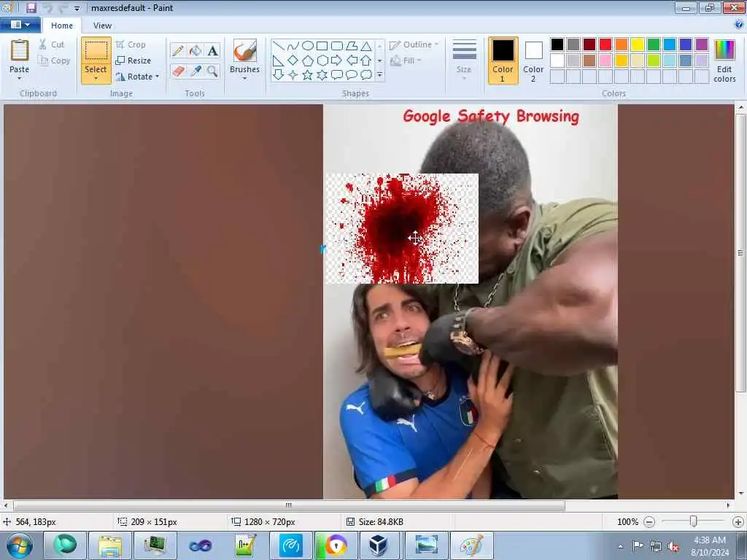Click the muted volume tray icon

673,547
